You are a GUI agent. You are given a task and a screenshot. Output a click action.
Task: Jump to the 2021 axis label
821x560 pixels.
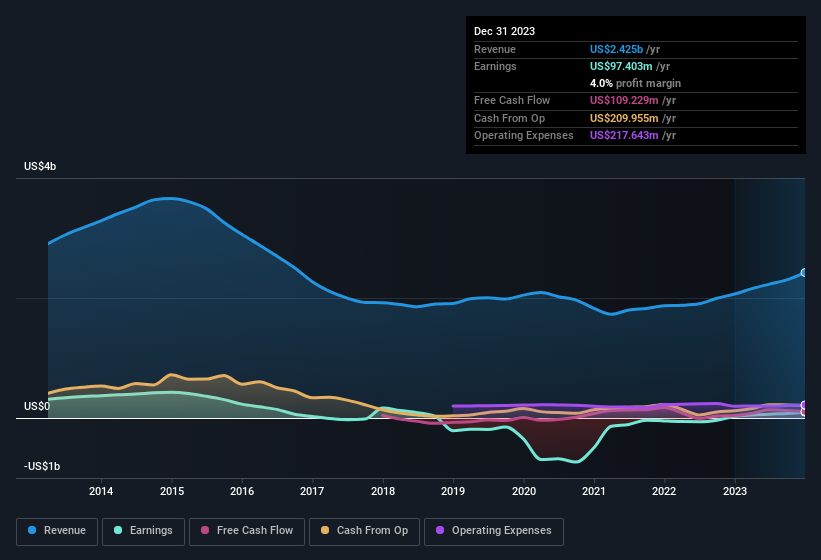coord(594,491)
